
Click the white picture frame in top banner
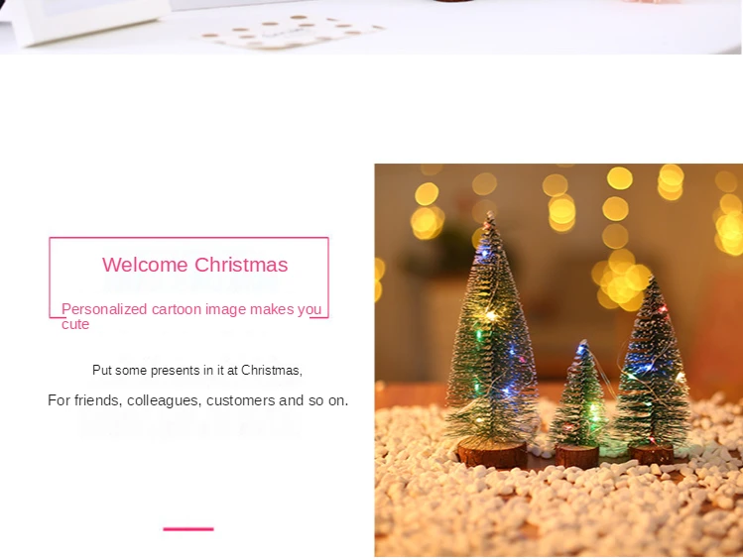click(87, 19)
